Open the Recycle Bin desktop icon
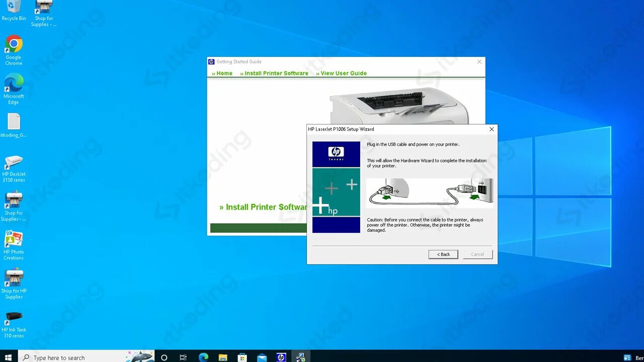This screenshot has height=362, width=644. point(14,11)
